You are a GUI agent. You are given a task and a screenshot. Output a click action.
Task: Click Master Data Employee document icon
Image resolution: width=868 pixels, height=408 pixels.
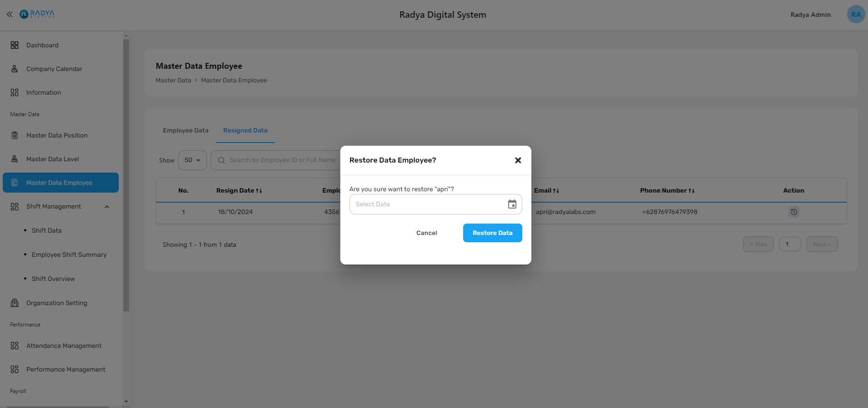click(15, 183)
